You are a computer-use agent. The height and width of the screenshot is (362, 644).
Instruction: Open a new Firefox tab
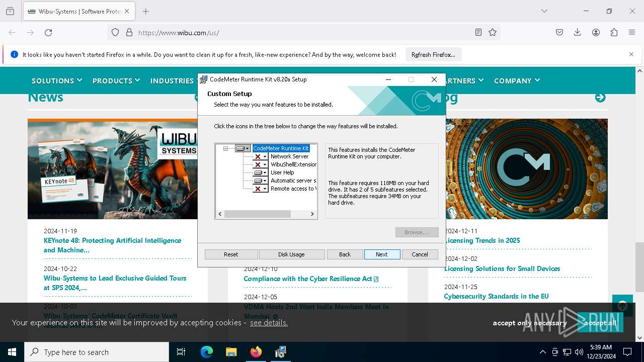point(145,11)
